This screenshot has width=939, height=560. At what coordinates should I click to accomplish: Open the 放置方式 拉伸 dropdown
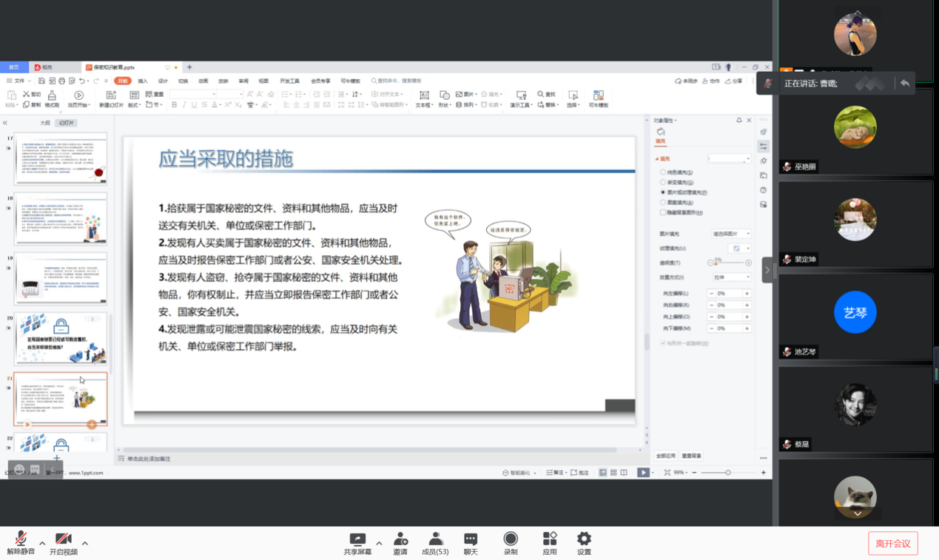point(731,277)
